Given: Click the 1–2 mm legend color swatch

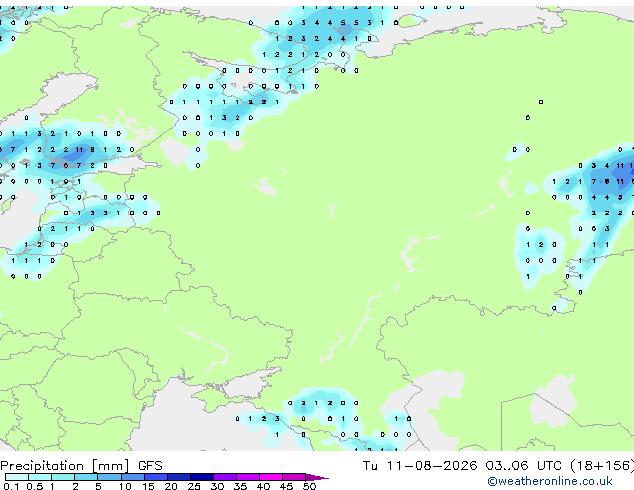Looking at the screenshot, I should pos(63,477).
